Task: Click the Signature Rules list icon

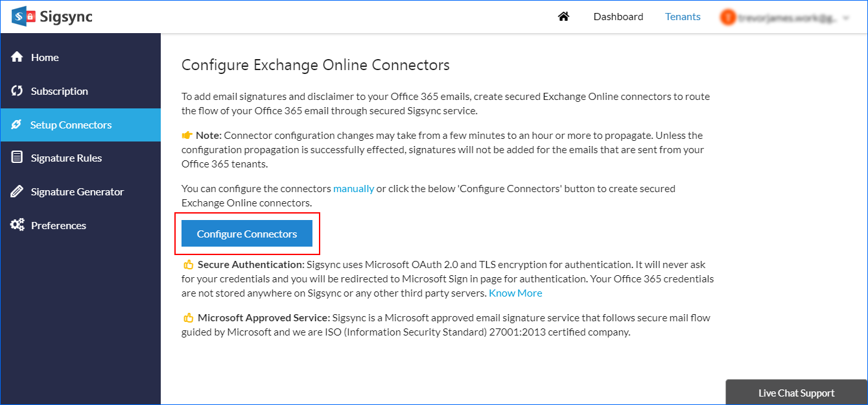Action: tap(18, 158)
